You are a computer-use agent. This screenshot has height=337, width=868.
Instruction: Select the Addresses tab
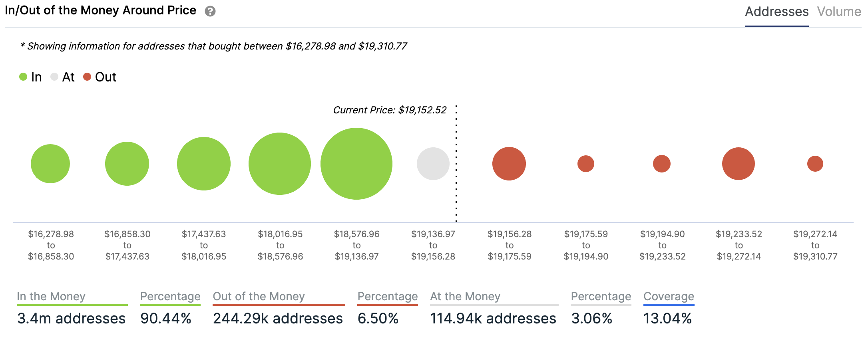(776, 12)
